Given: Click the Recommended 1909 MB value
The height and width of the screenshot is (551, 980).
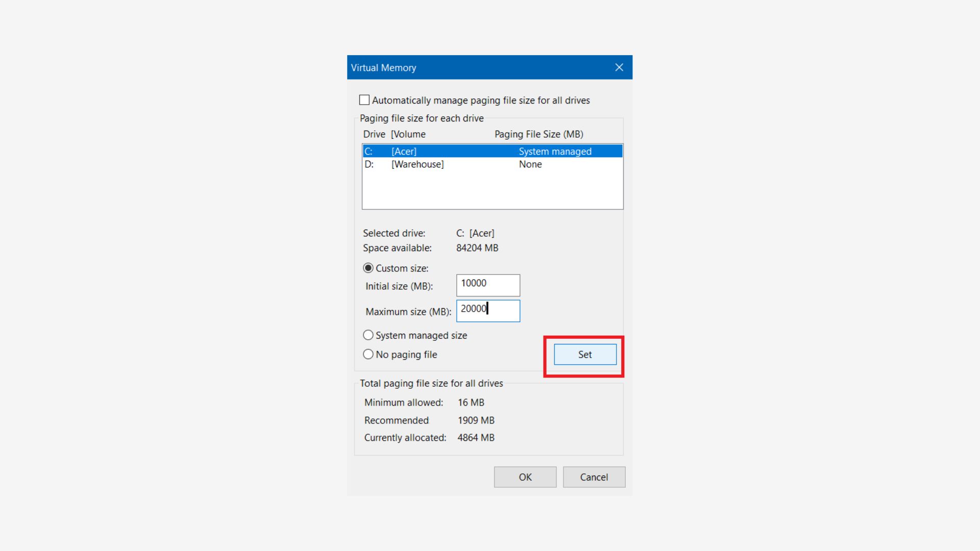Looking at the screenshot, I should pos(476,420).
